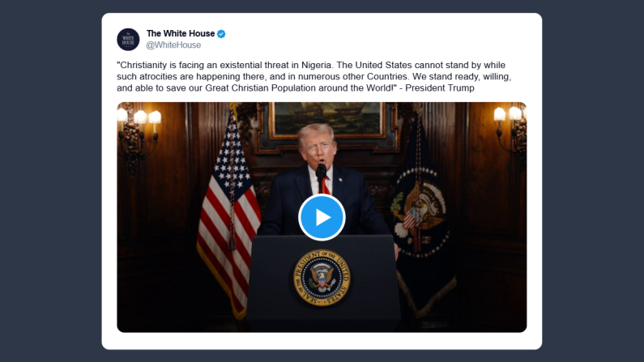The height and width of the screenshot is (362, 644).
Task: Click the American flag in video thumbnail
Action: 228,214
